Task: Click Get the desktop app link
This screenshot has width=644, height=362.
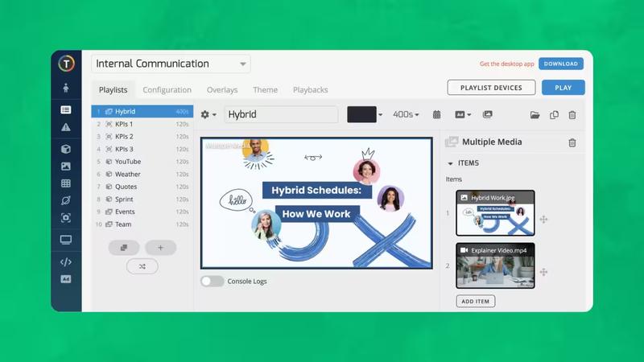Action: coord(507,64)
